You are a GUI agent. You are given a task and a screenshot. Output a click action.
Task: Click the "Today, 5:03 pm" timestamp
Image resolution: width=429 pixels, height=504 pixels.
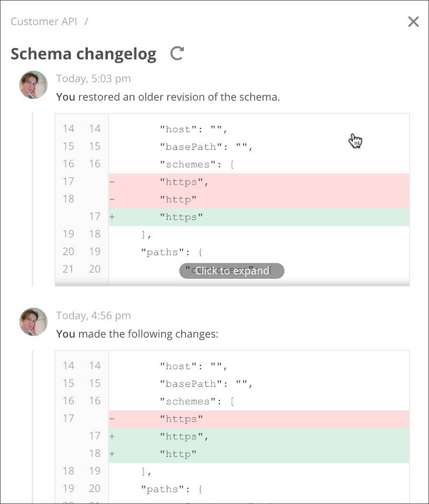pos(94,79)
